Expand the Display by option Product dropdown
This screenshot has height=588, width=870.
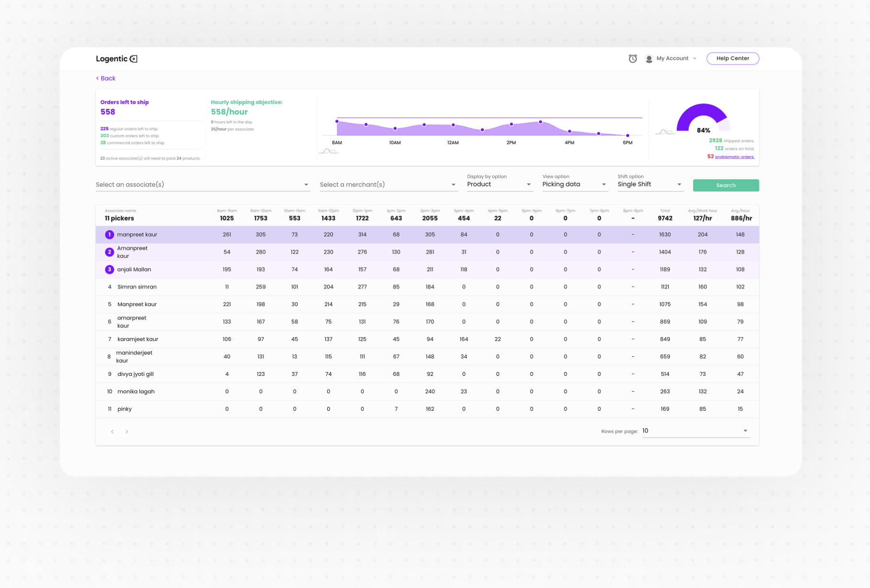coord(499,184)
